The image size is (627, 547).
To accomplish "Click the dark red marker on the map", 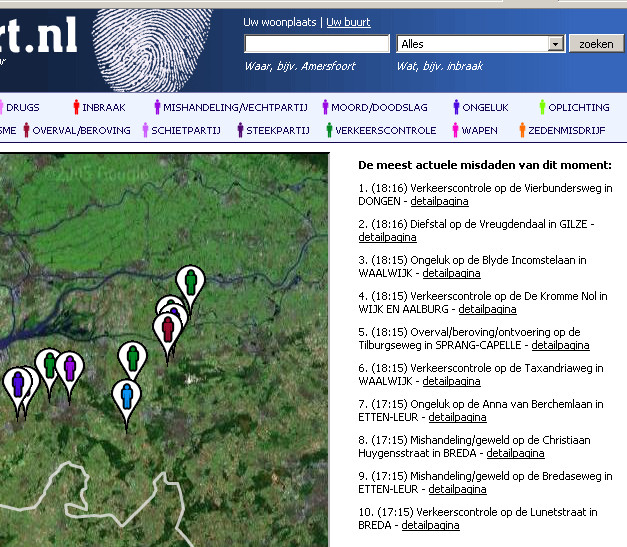I will 169,330.
